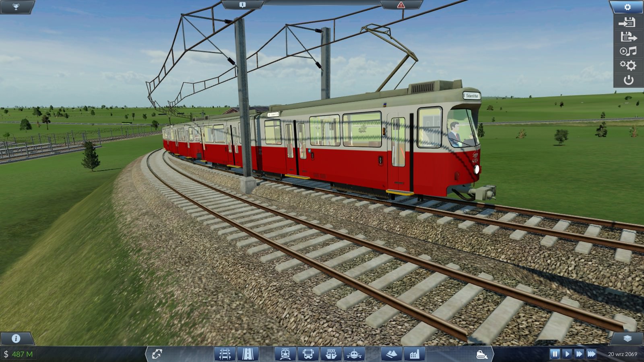The width and height of the screenshot is (644, 362).
Task: Open the airplane vehicles menu
Action: [x=354, y=354]
